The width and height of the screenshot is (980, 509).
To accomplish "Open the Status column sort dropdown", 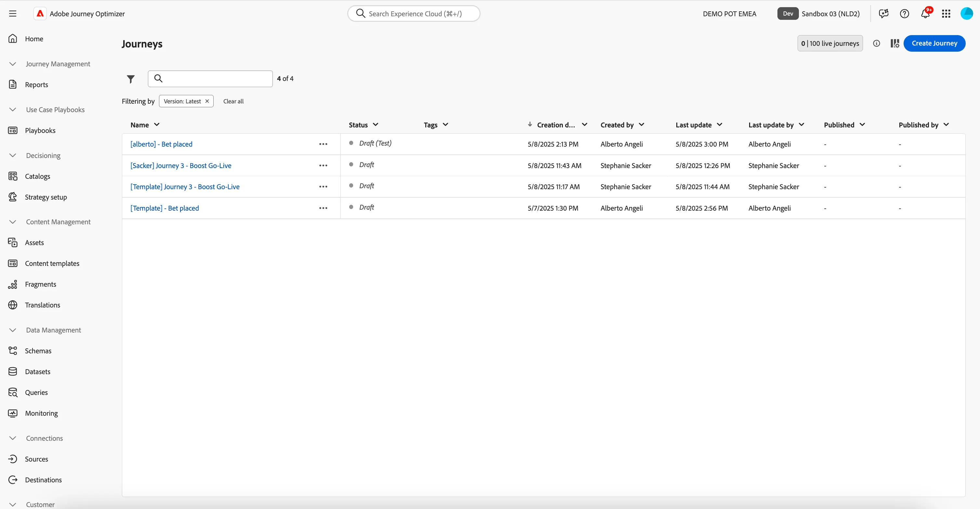I will coord(376,125).
